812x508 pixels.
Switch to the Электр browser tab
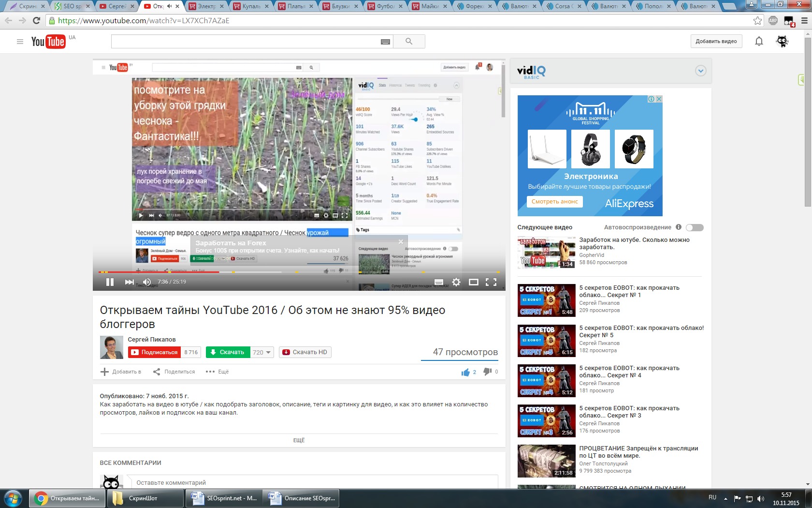[x=206, y=6]
